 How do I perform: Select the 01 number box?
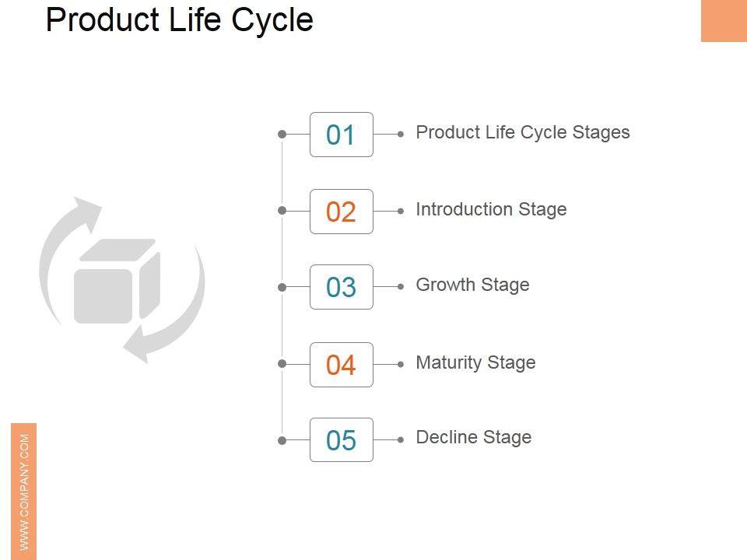[342, 135]
